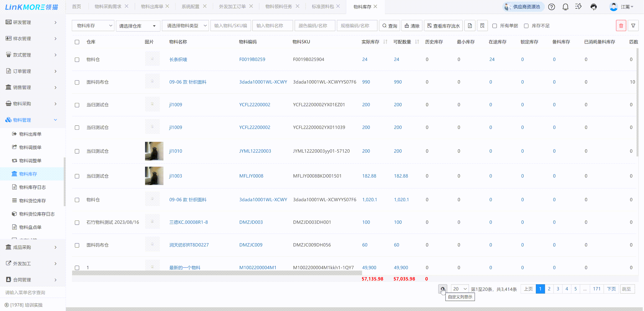Enable the 所有单据 checkbox
This screenshot has width=644, height=311.
[x=494, y=26]
